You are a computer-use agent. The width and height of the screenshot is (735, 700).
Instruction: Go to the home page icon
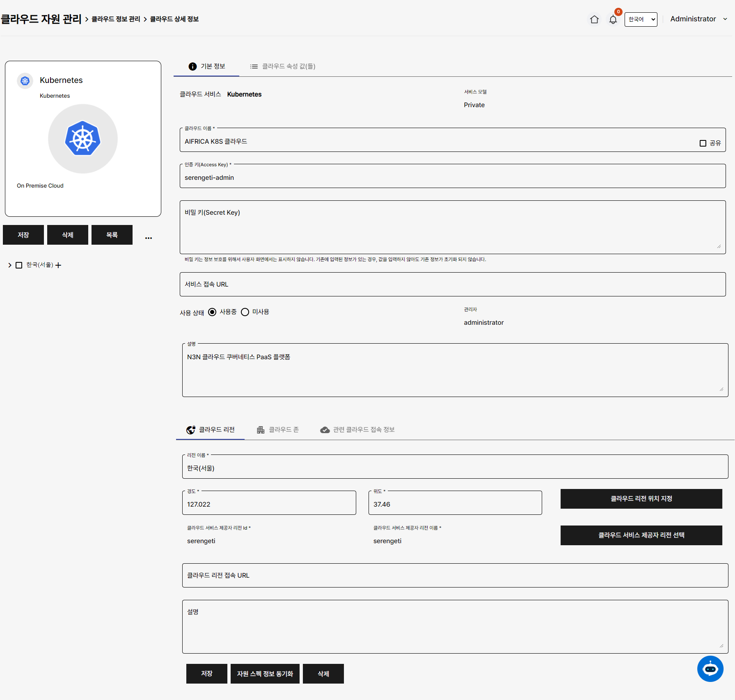pyautogui.click(x=594, y=19)
